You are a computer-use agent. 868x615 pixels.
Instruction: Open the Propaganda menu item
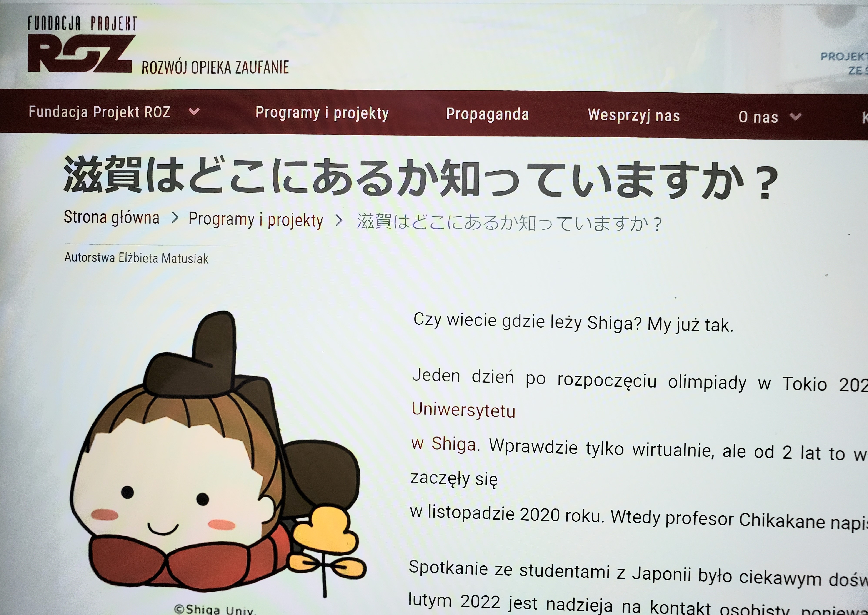(488, 114)
